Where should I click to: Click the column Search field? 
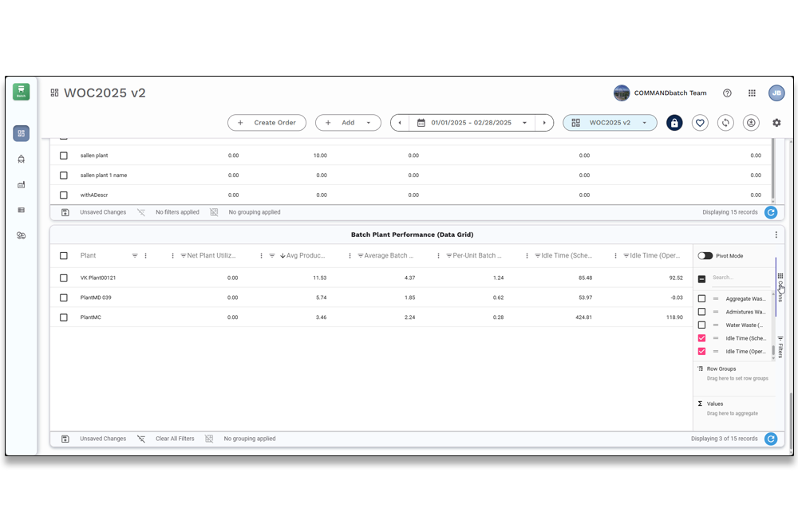point(738,278)
